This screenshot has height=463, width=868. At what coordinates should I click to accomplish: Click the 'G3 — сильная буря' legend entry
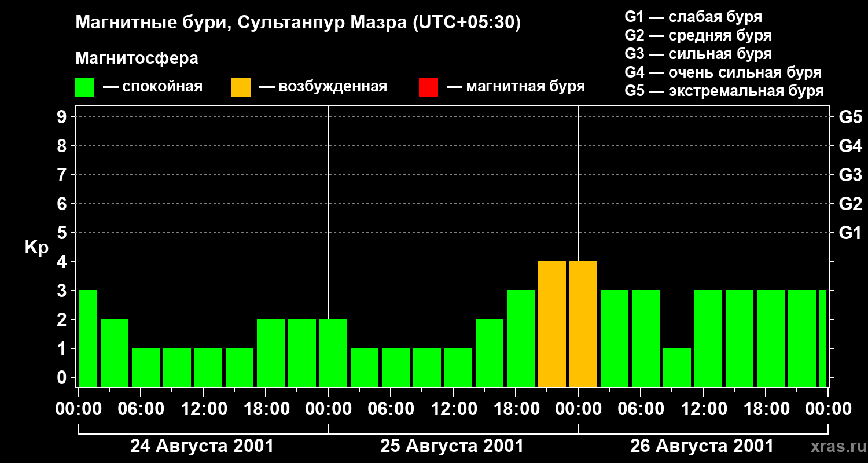(x=698, y=54)
